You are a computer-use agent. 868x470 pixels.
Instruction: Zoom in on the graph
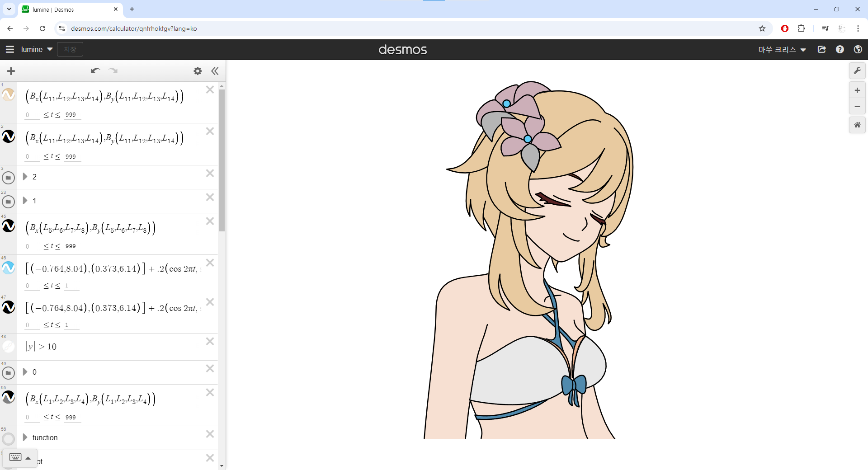pos(857,90)
